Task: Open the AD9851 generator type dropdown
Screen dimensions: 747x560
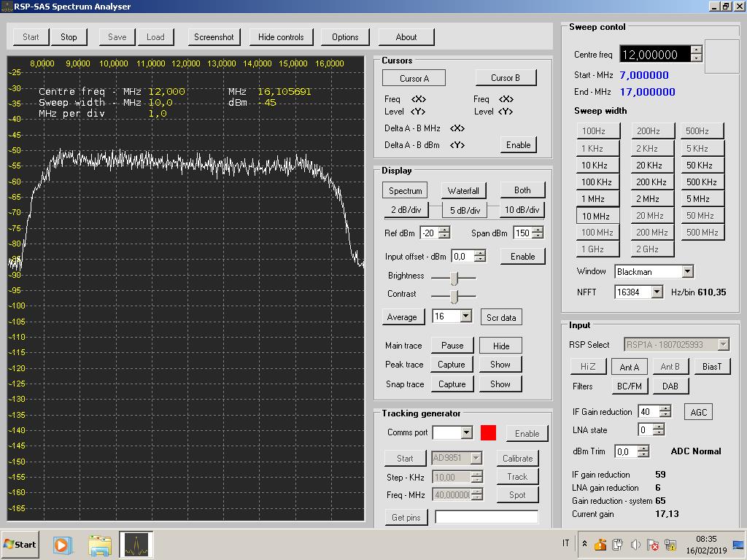Action: coord(476,458)
